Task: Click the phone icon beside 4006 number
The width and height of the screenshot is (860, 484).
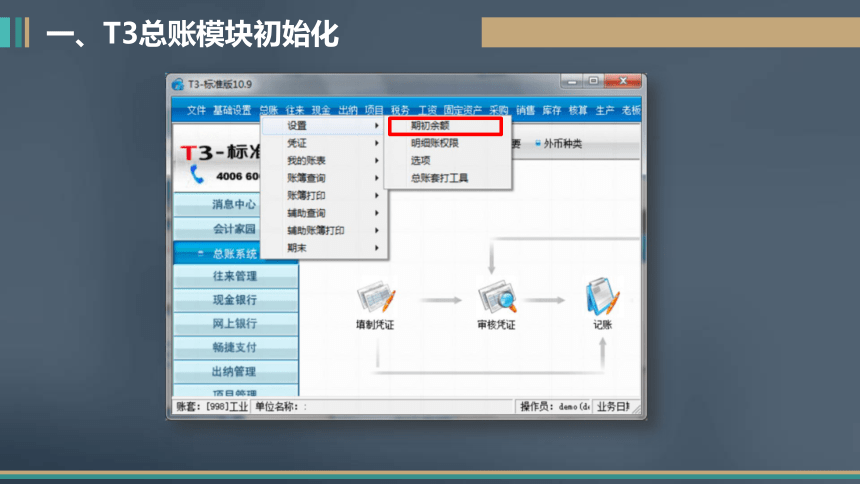Action: click(x=196, y=175)
